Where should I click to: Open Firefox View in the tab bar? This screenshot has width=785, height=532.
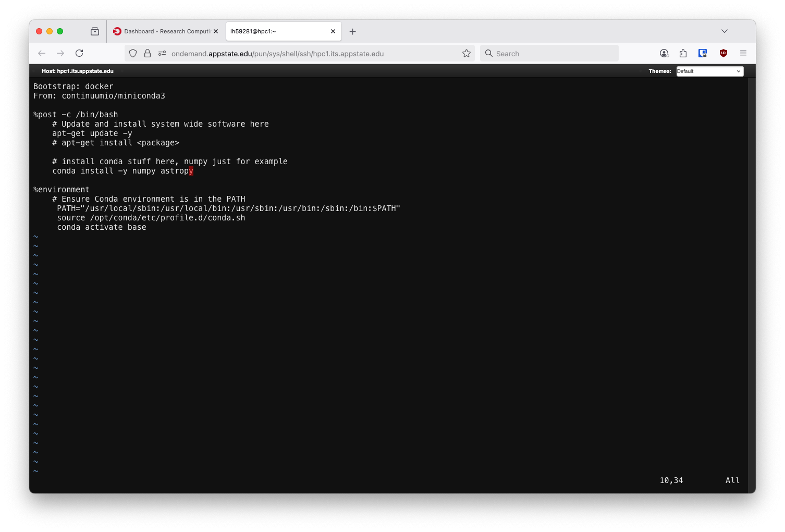pos(95,31)
